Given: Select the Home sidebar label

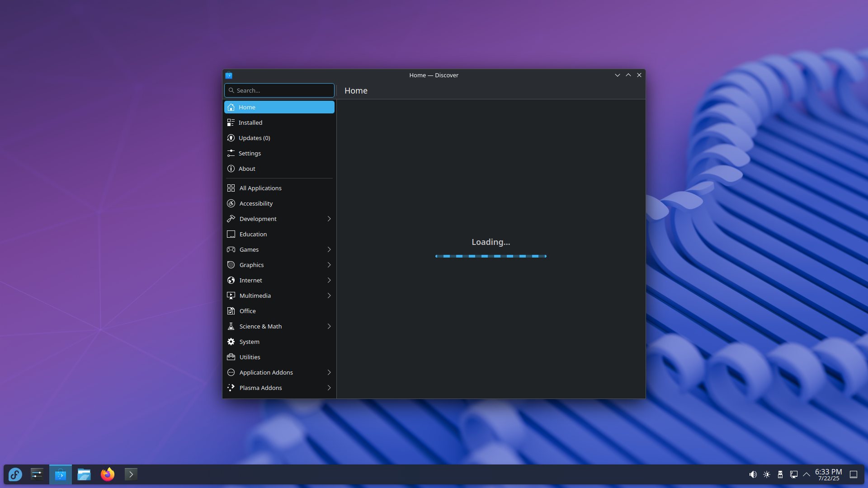Looking at the screenshot, I should coord(247,107).
